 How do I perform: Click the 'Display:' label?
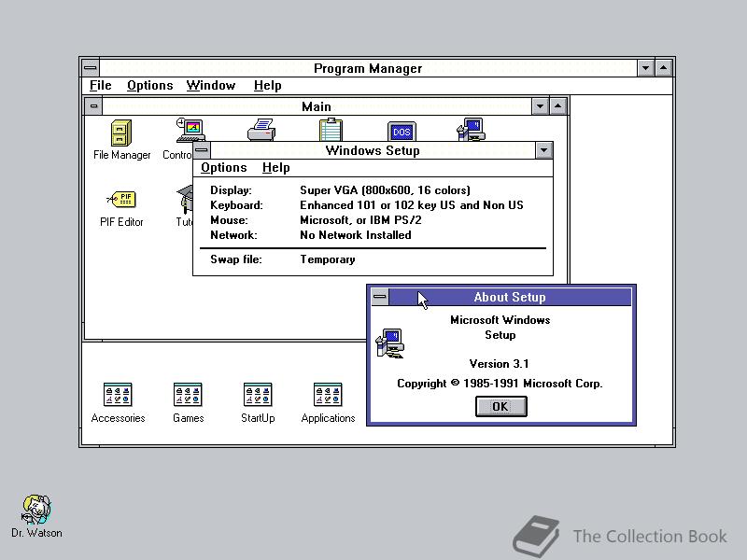point(231,190)
